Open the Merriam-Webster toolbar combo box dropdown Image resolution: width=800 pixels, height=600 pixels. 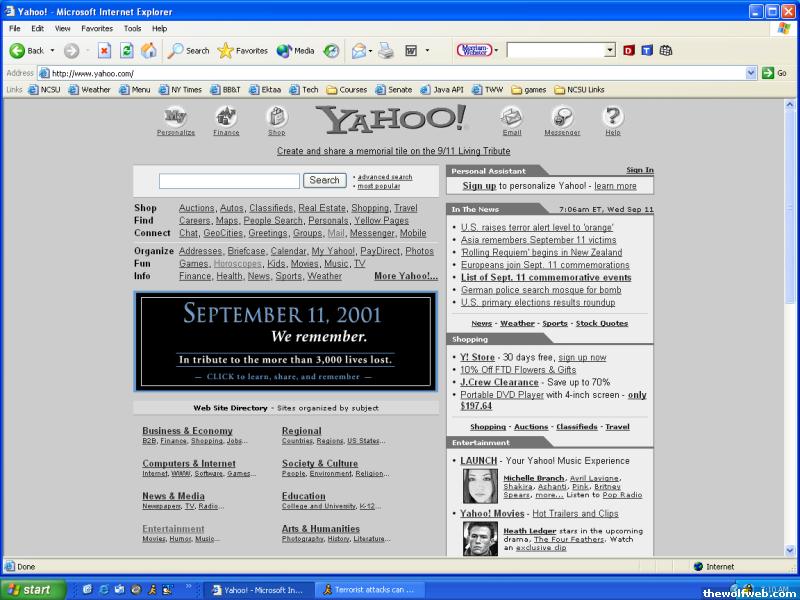pyautogui.click(x=610, y=50)
